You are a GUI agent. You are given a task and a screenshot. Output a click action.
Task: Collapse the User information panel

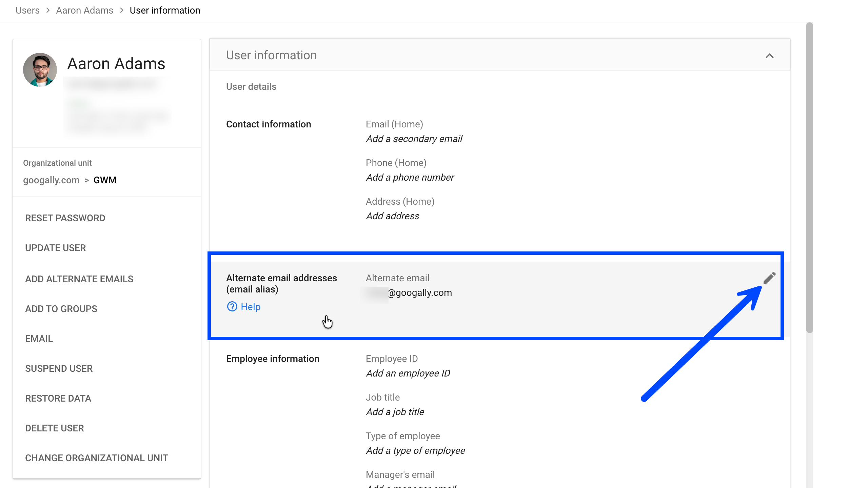pyautogui.click(x=769, y=56)
